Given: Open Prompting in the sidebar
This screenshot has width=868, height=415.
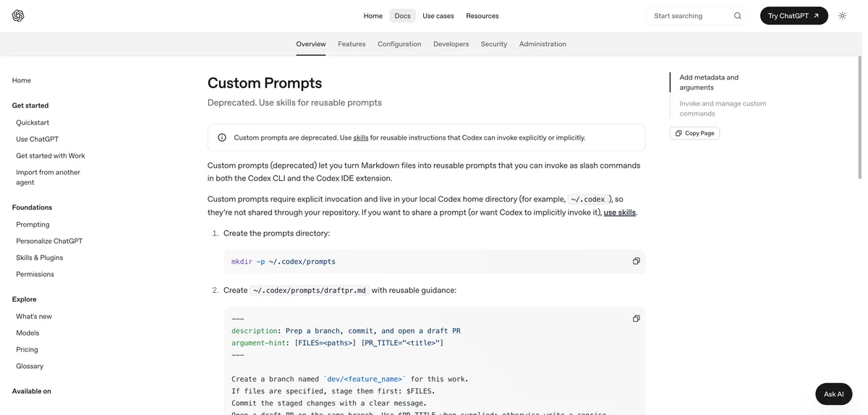Looking at the screenshot, I should click(x=33, y=225).
